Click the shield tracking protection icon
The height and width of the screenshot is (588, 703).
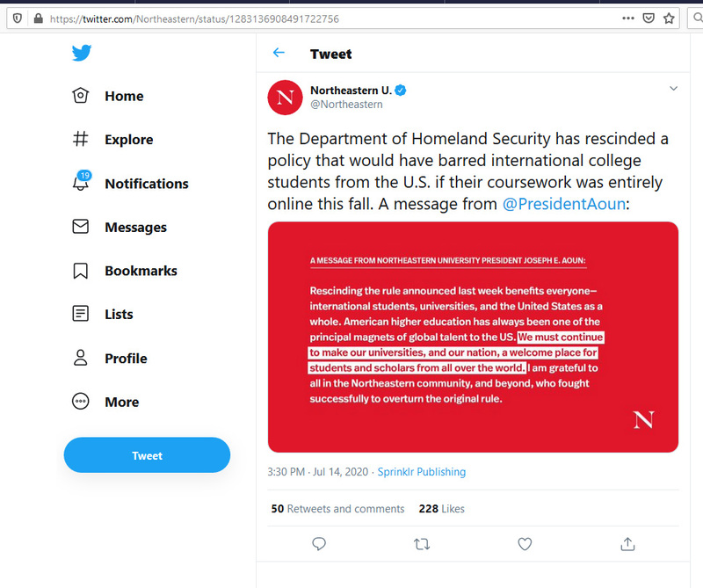(x=17, y=18)
